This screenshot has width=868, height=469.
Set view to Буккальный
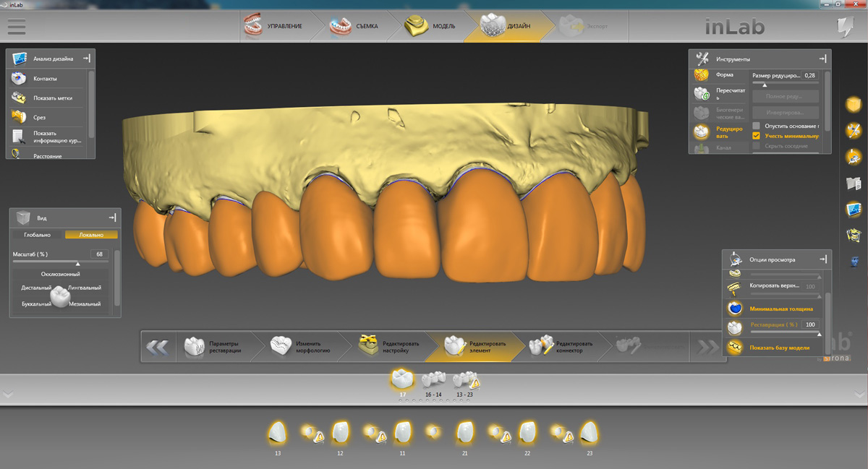point(36,304)
